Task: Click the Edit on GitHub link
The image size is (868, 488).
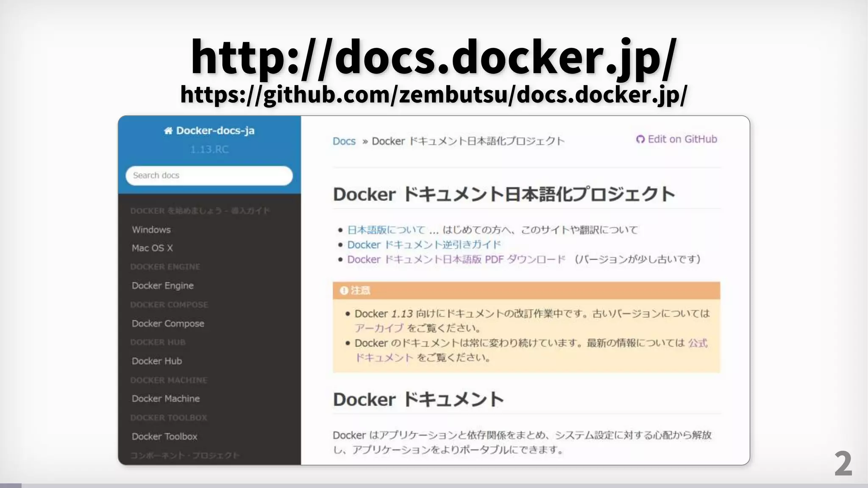Action: [682, 139]
